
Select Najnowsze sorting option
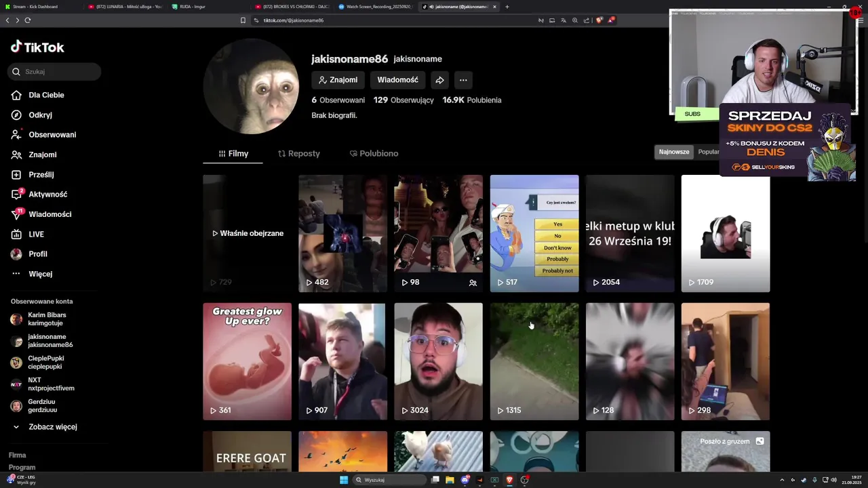674,152
